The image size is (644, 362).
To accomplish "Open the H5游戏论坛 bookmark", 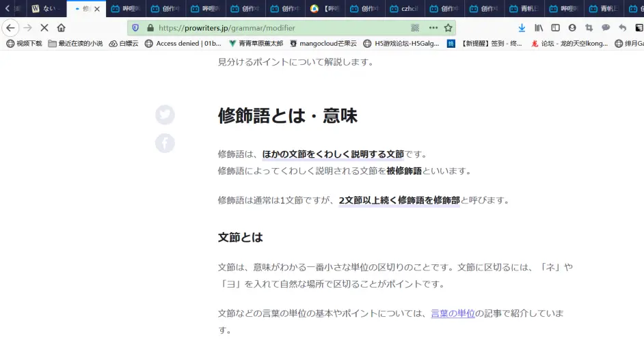I will 402,44.
